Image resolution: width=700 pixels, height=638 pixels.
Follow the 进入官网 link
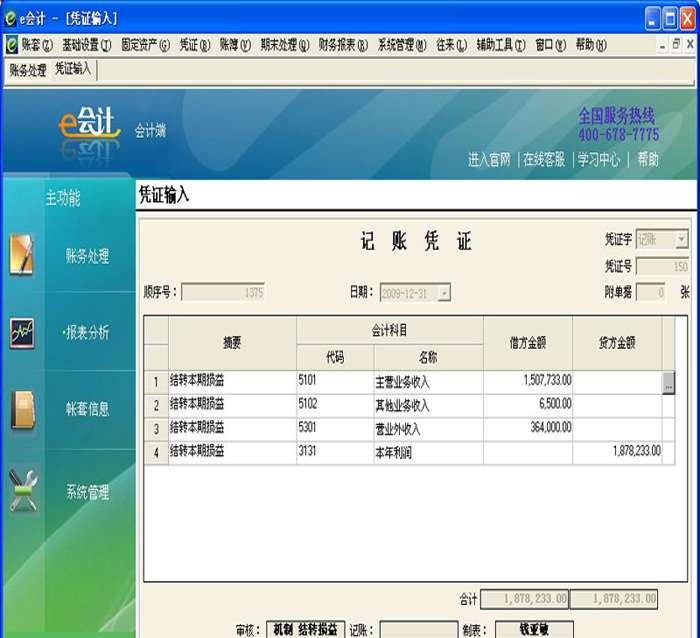point(489,159)
